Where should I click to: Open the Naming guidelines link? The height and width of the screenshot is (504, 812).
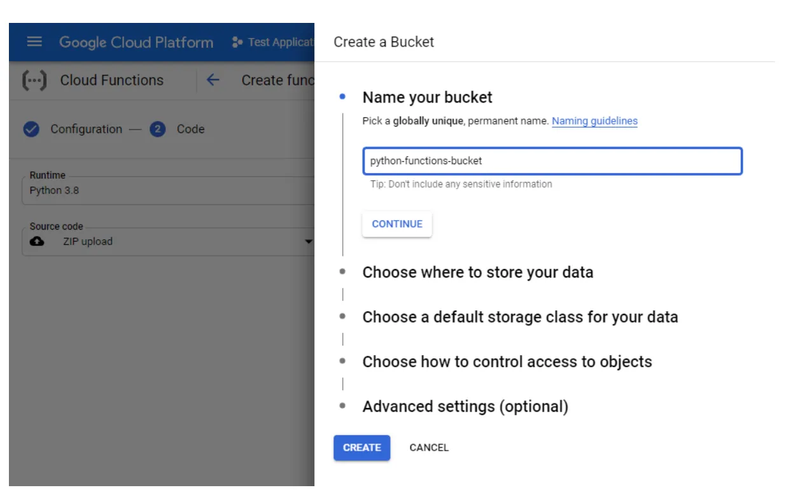pyautogui.click(x=594, y=121)
